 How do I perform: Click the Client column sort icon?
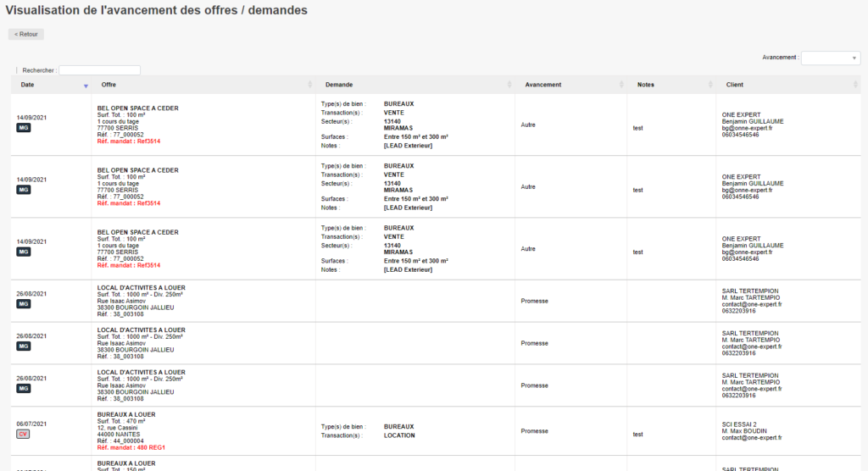857,85
